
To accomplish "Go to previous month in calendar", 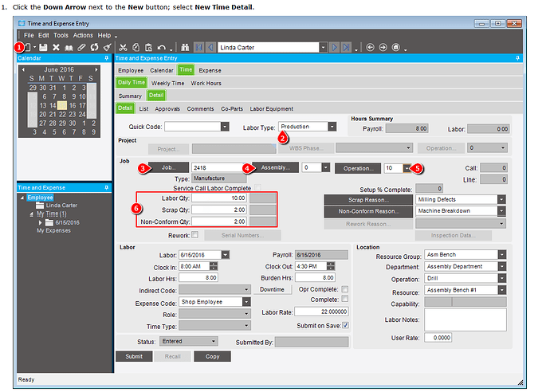I will 23,69.
